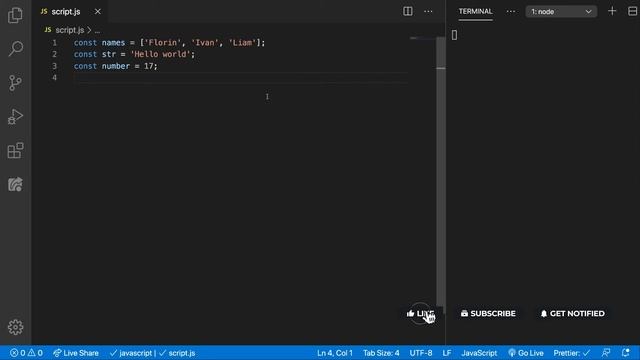The height and width of the screenshot is (360, 640).
Task: Click 'script.js' check item in status bar
Action: [177, 353]
